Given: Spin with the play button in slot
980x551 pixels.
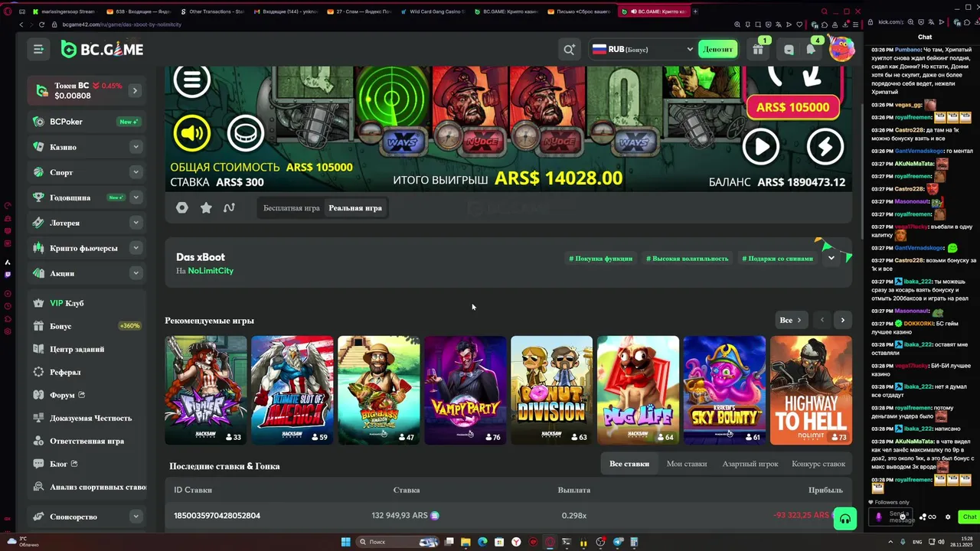Looking at the screenshot, I should [x=760, y=146].
